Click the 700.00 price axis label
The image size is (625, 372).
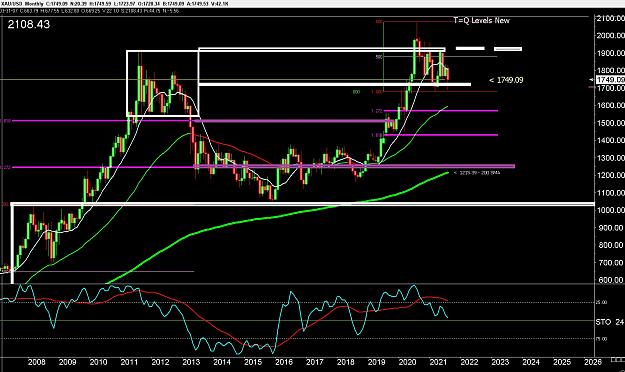click(x=611, y=263)
